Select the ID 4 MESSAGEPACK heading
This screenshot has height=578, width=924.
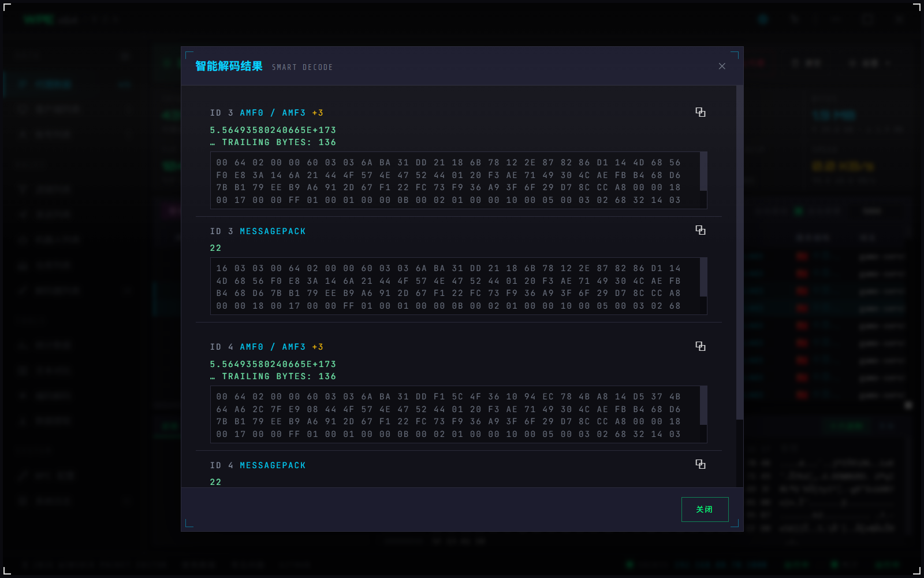click(x=258, y=465)
